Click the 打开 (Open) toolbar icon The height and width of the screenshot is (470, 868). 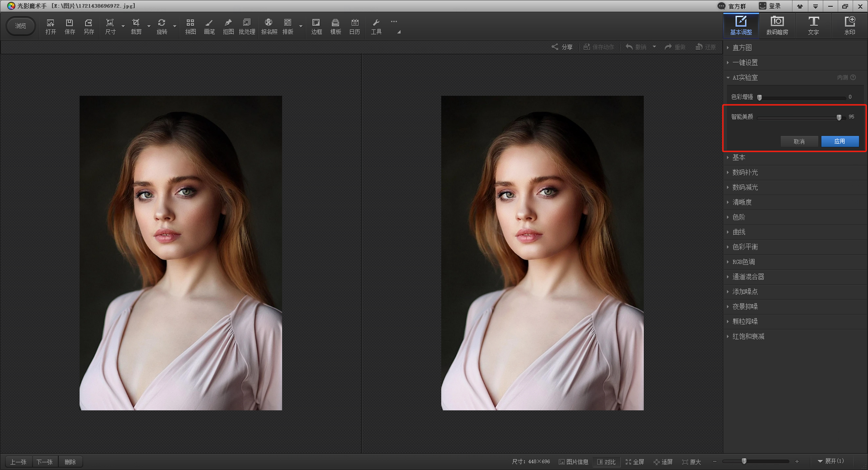click(51, 26)
